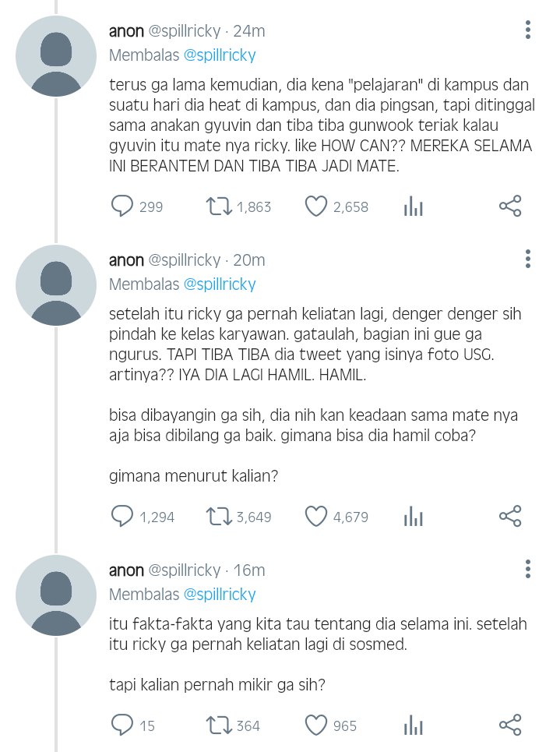Viewport: 560px width, 752px height.
Task: Open @spillricky mention in the 24m tweet
Action: pos(220,55)
